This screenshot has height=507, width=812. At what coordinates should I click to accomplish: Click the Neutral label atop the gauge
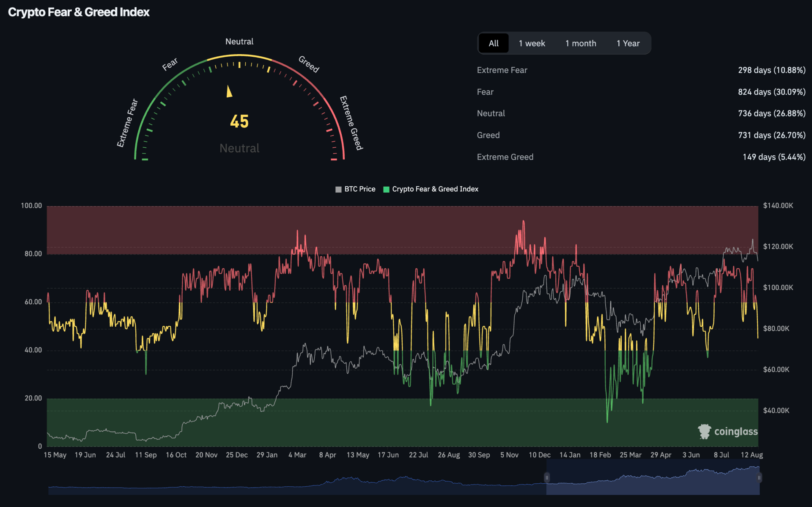click(x=239, y=41)
